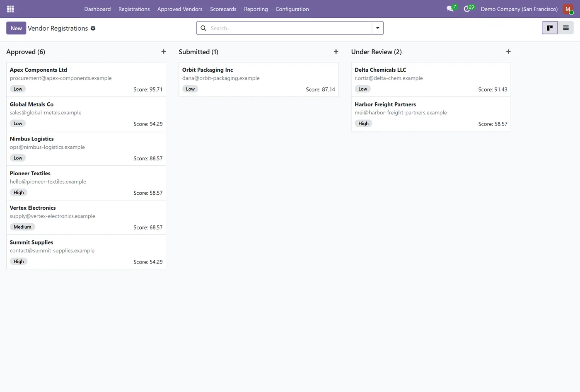Open the activities clock icon
The image size is (580, 392).
(467, 9)
